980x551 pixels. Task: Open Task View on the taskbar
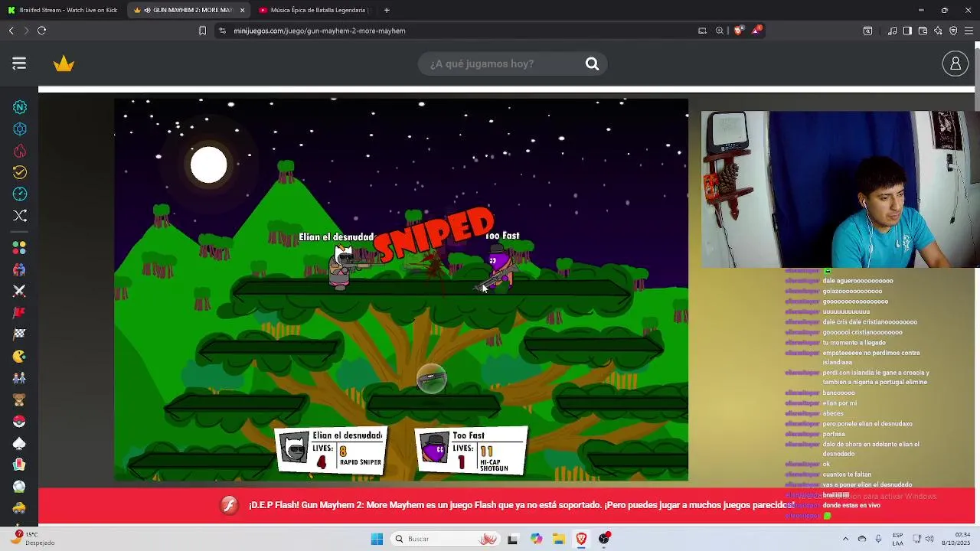click(x=512, y=539)
